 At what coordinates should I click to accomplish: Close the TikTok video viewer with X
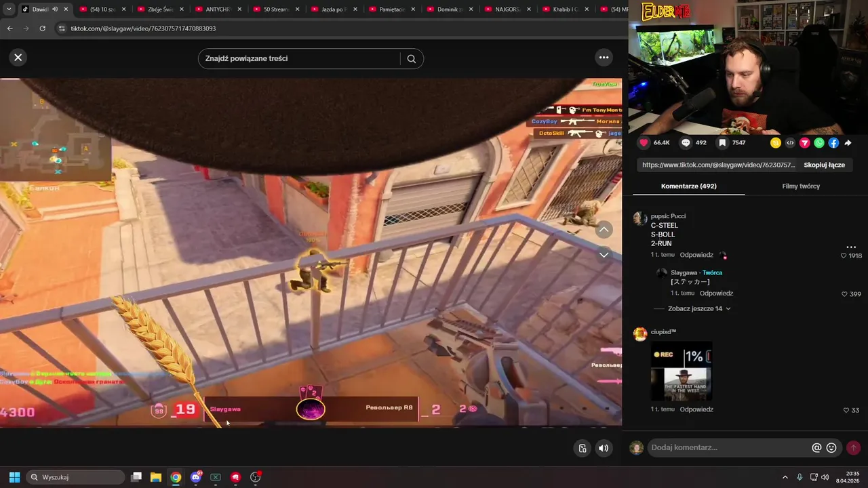pyautogui.click(x=18, y=58)
